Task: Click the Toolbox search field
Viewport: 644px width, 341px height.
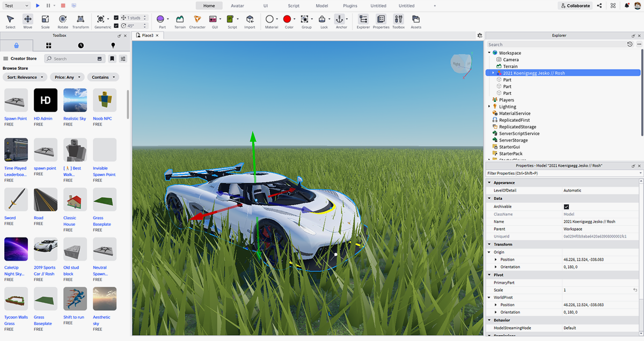Action: pos(75,58)
